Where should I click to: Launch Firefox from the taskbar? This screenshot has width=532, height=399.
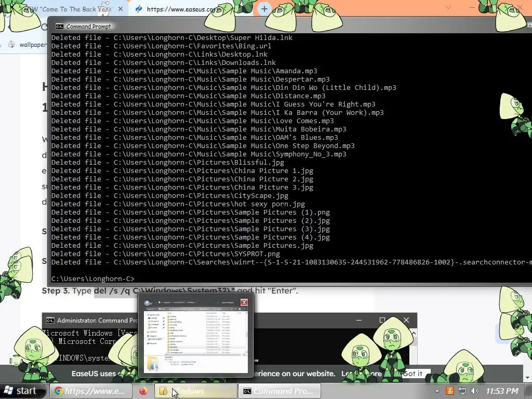pyautogui.click(x=143, y=391)
